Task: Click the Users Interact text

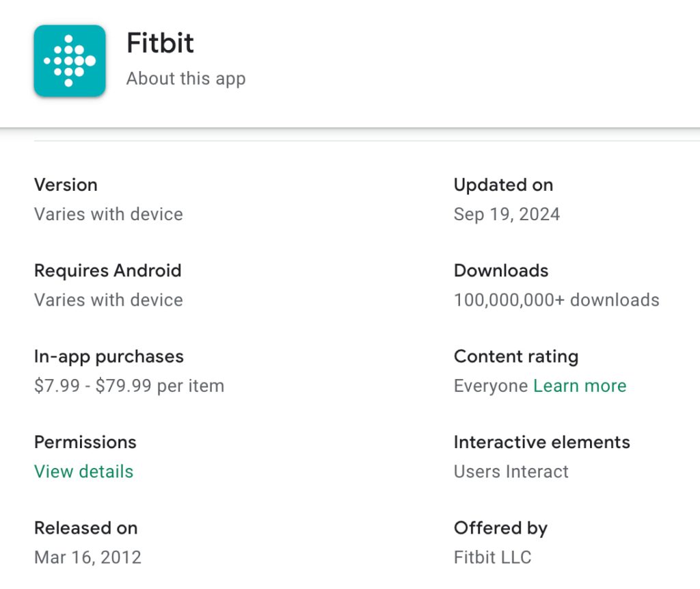Action: [511, 471]
